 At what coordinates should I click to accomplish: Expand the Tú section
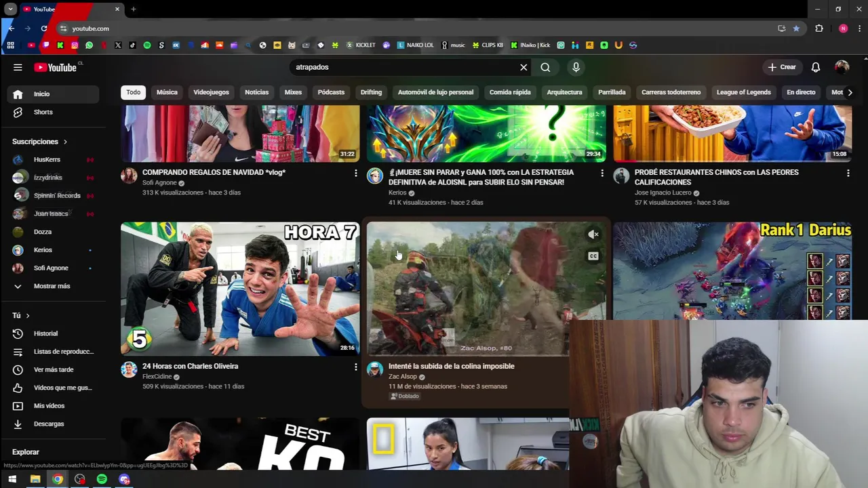point(21,315)
